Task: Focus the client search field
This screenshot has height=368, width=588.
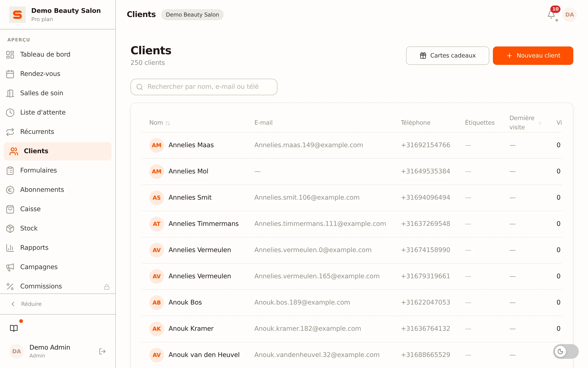Action: 204,87
